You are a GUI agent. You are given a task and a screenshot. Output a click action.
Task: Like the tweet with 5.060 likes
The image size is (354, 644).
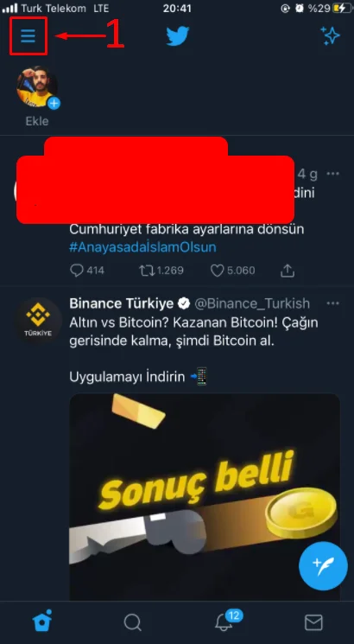point(232,271)
